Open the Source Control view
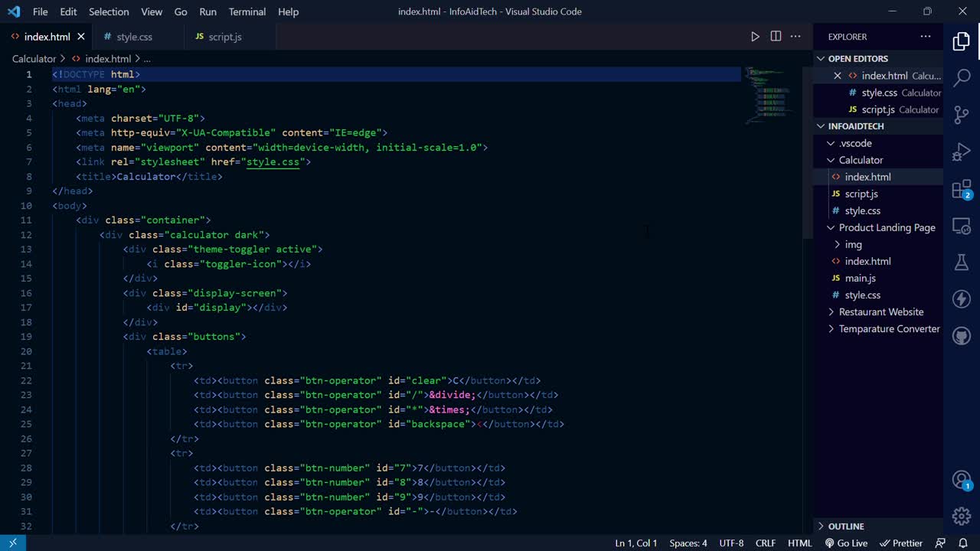The height and width of the screenshot is (551, 980). (962, 115)
